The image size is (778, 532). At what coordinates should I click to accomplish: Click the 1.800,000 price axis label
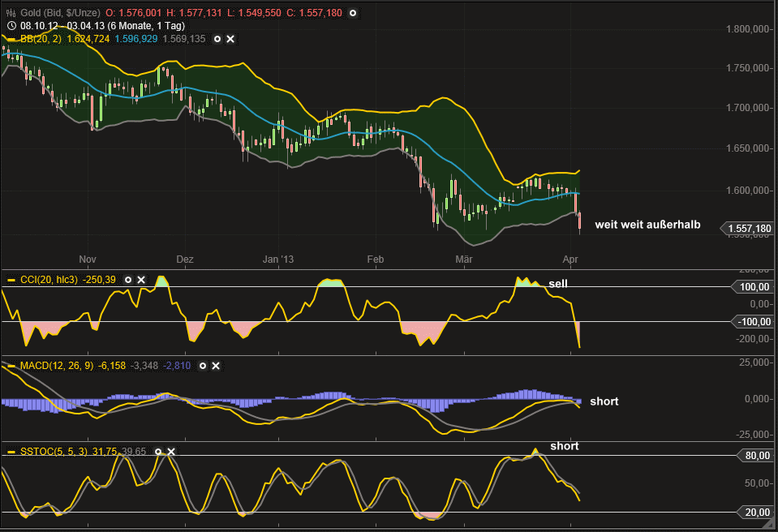(748, 29)
